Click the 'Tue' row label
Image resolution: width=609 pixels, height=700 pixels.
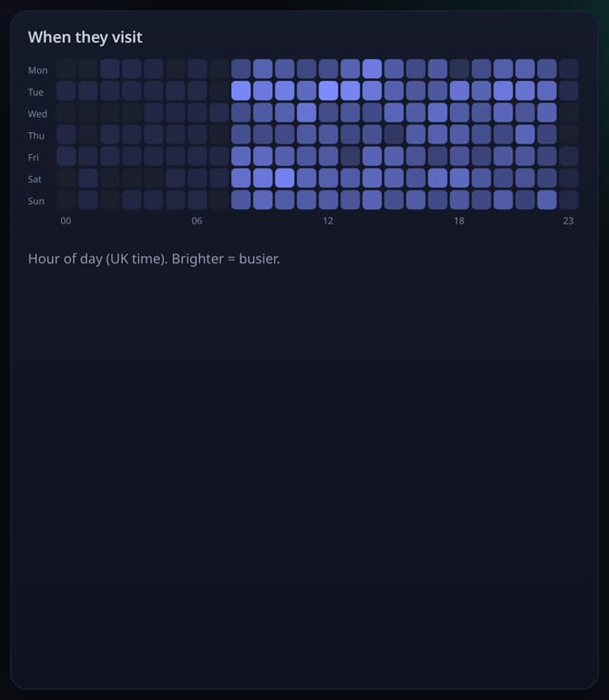pyautogui.click(x=36, y=92)
